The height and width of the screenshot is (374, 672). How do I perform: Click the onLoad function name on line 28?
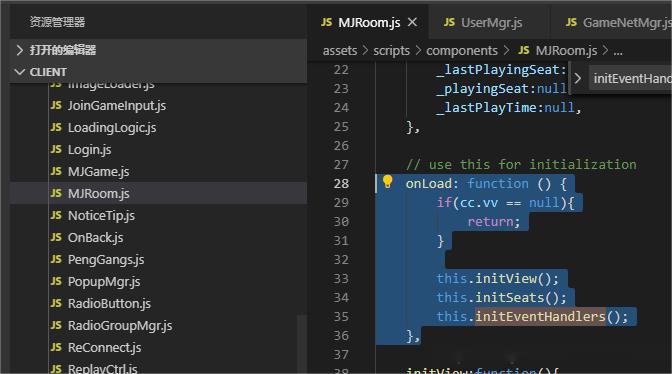[429, 184]
